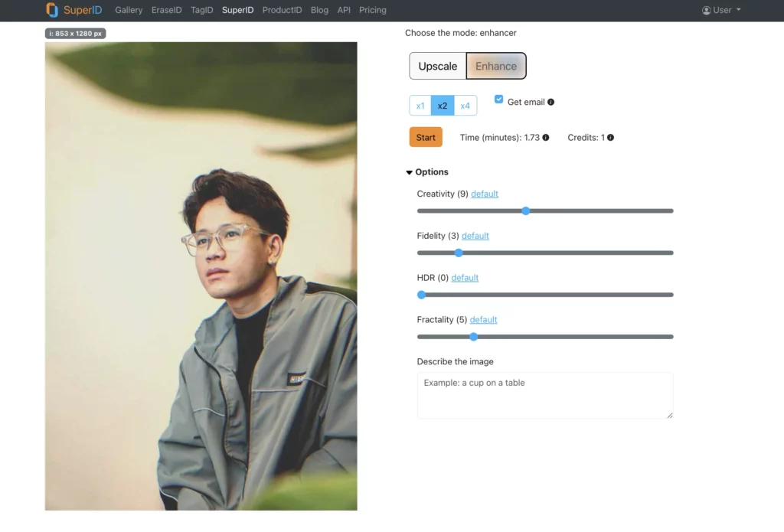
Task: Select the x4 scale option
Action: [465, 106]
